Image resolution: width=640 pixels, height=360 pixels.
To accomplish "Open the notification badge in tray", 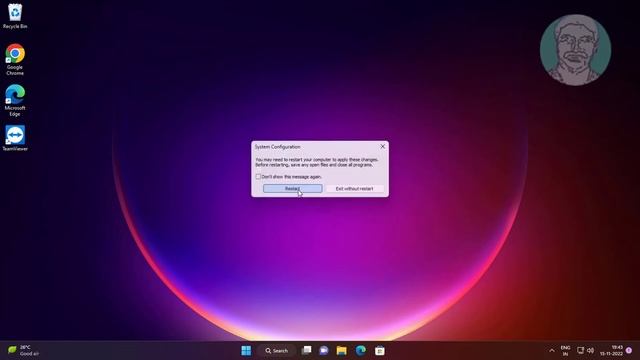I will [x=629, y=351].
